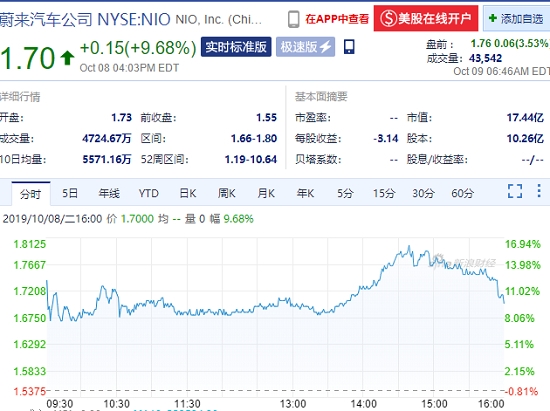This screenshot has width=550, height=411.
Task: Click the 每股收益 value -3.14
Action: pyautogui.click(x=386, y=139)
